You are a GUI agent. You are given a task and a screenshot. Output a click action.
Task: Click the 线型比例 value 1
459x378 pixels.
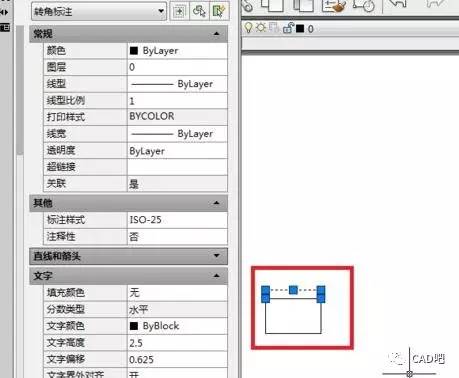(x=177, y=101)
